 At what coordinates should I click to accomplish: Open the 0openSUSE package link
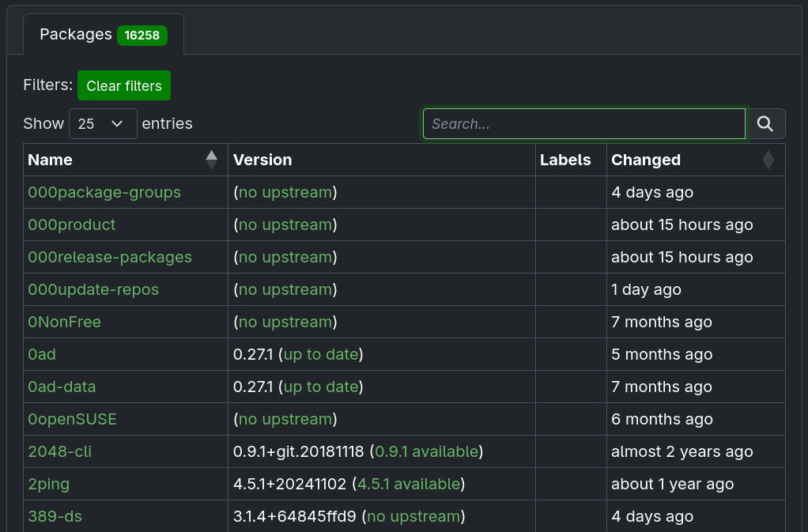coord(72,419)
